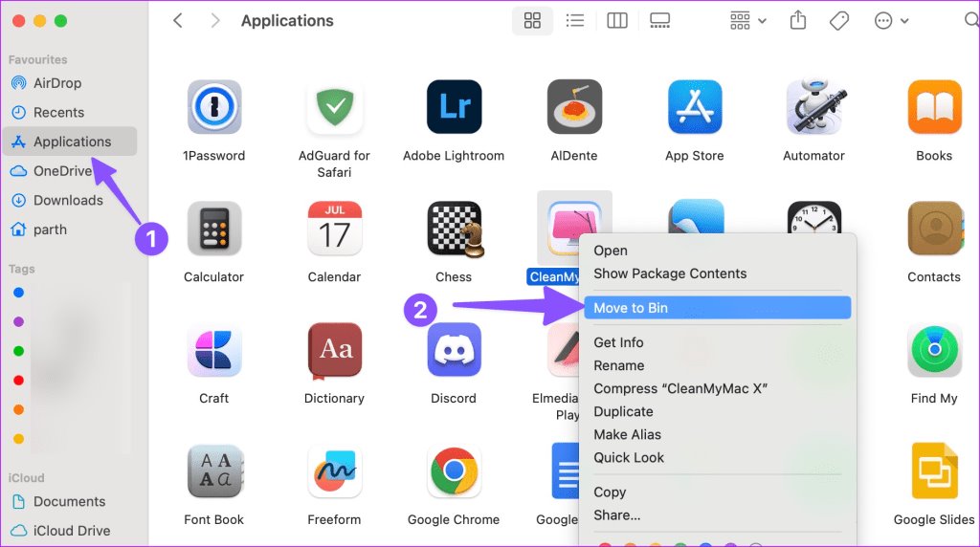The width and height of the screenshot is (980, 547).
Task: Select the Font Book app icon
Action: (213, 471)
